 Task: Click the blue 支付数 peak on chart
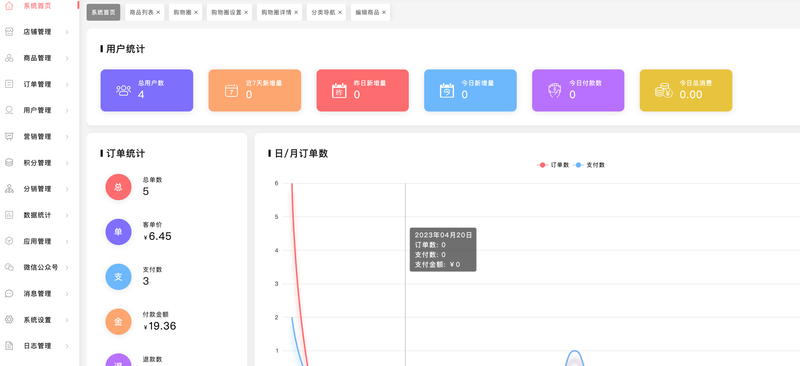[574, 351]
